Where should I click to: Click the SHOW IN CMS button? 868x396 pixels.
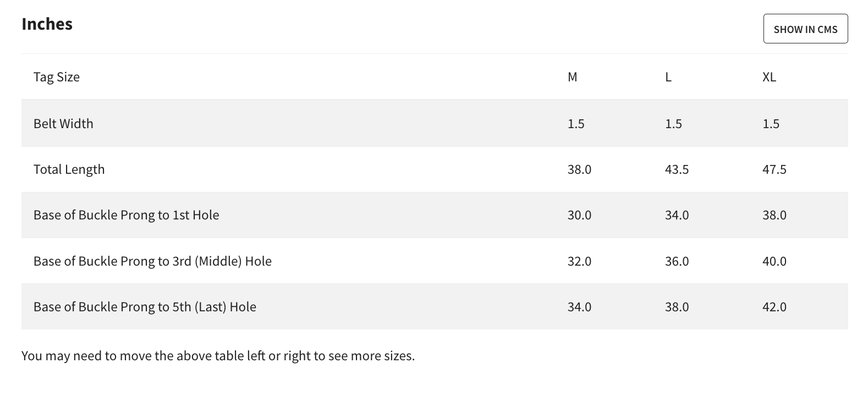tap(805, 29)
